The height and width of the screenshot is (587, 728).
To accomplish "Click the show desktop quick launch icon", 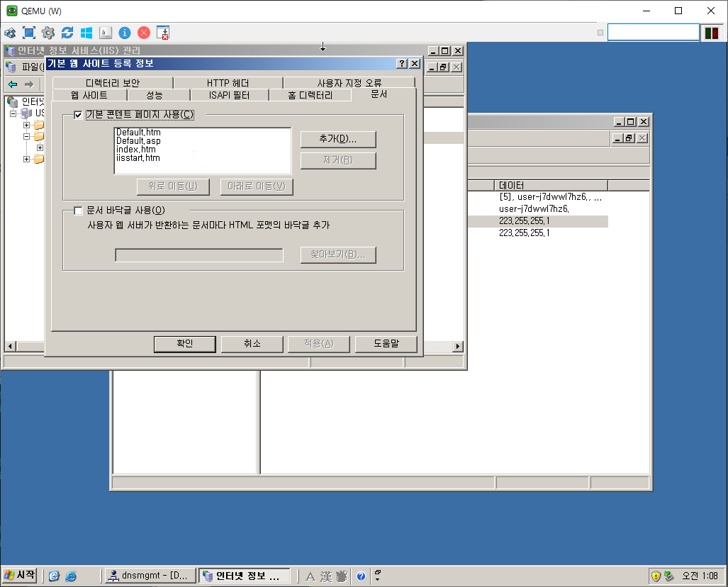I will 54,576.
